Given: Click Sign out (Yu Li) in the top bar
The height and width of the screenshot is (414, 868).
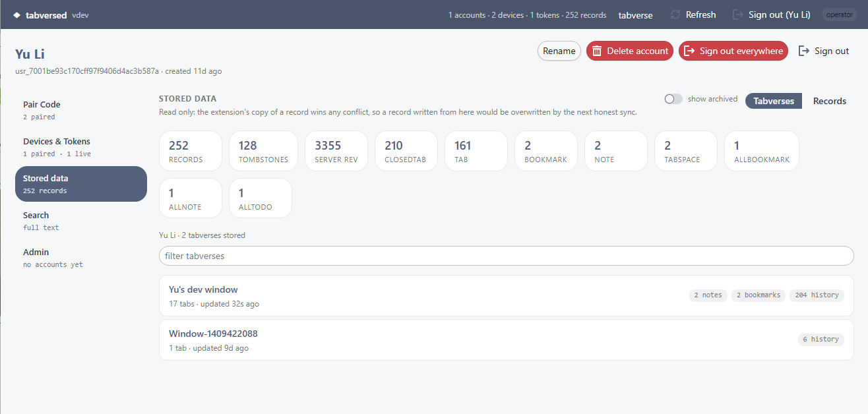Looking at the screenshot, I should 771,15.
